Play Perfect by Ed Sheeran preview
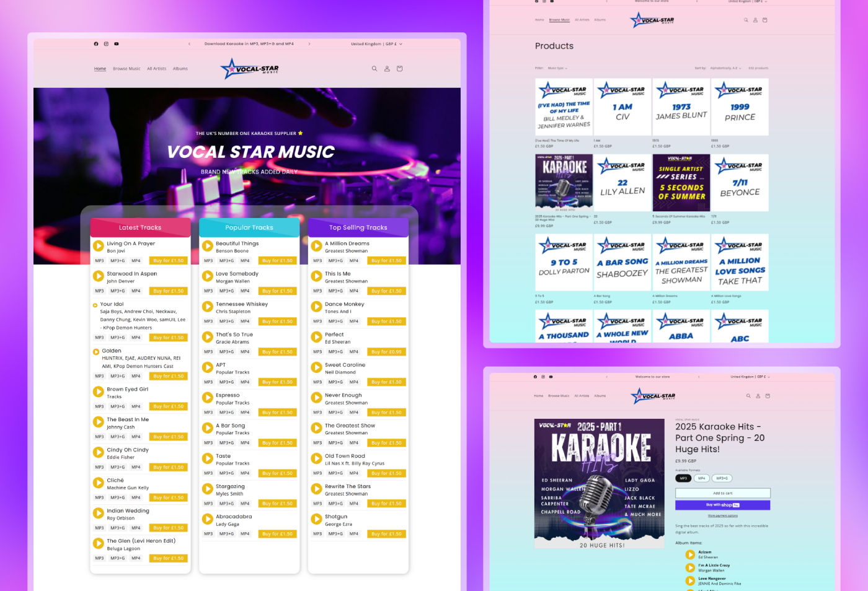This screenshot has width=868, height=591. (317, 338)
